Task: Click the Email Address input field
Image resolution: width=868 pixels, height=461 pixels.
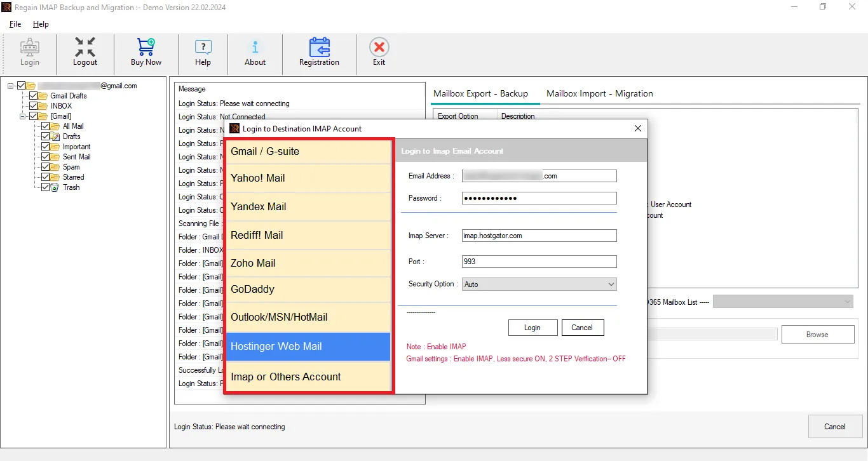Action: pyautogui.click(x=539, y=176)
